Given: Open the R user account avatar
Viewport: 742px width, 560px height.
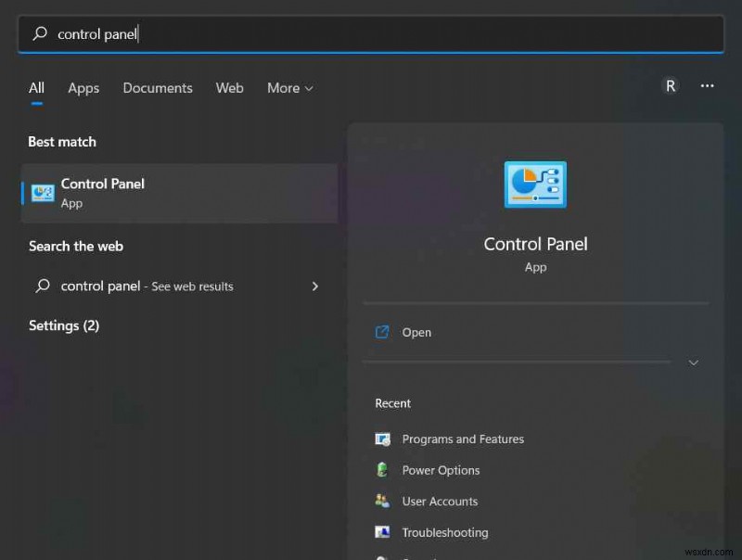Looking at the screenshot, I should click(670, 86).
